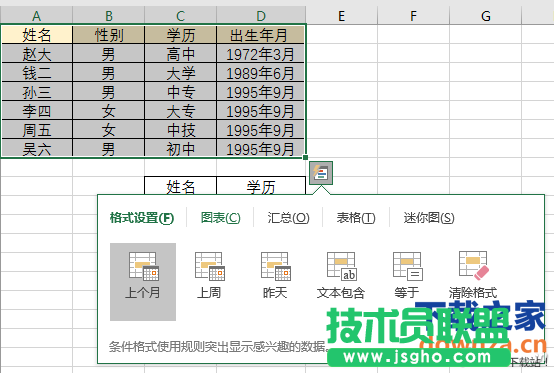Apply the 上周 conditional format
Viewport: 554px width, 373px height.
(x=209, y=276)
